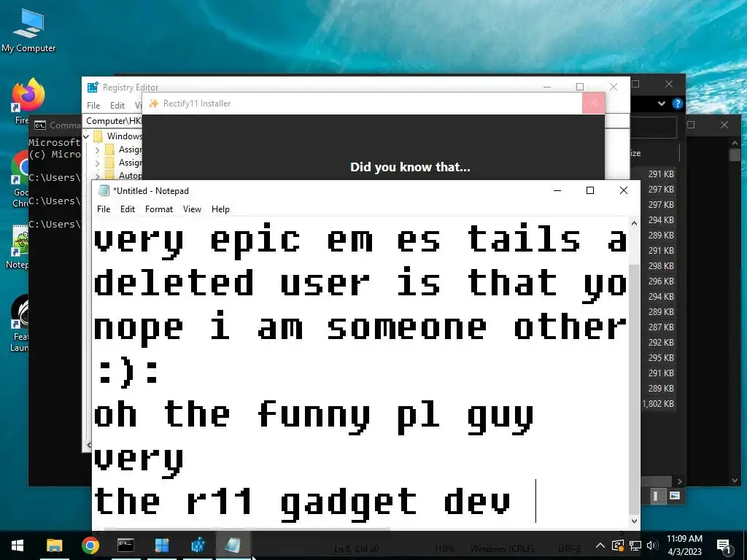
Task: Click the blue help icon in Explorer
Action: (x=677, y=104)
